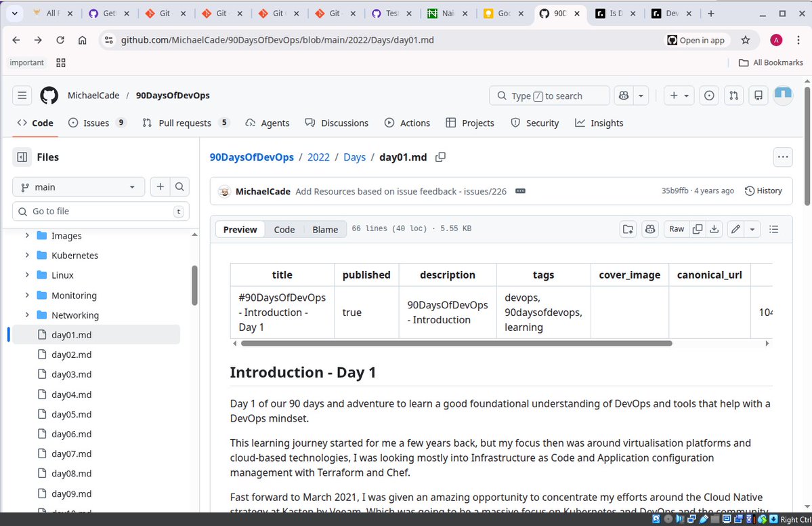Viewport: 812px width, 526px height.
Task: Download the raw file
Action: pyautogui.click(x=714, y=229)
